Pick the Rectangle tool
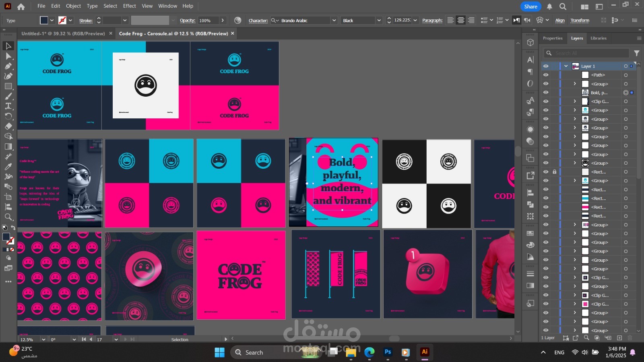The image size is (644, 362). coord(8,86)
